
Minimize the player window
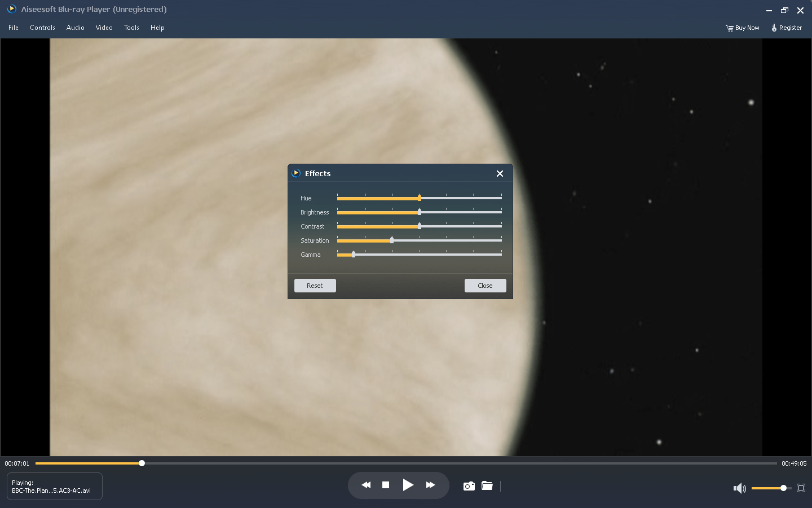(769, 10)
